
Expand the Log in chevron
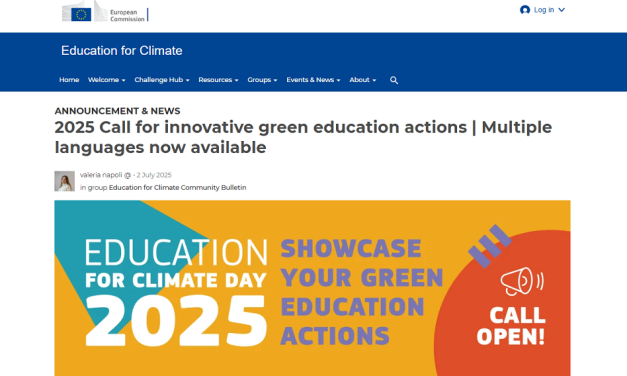tap(561, 10)
